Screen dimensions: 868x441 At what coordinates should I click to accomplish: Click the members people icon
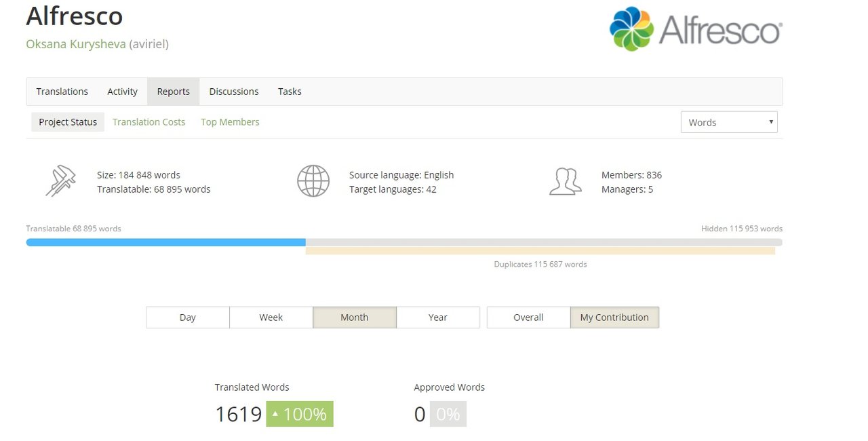coord(565,182)
